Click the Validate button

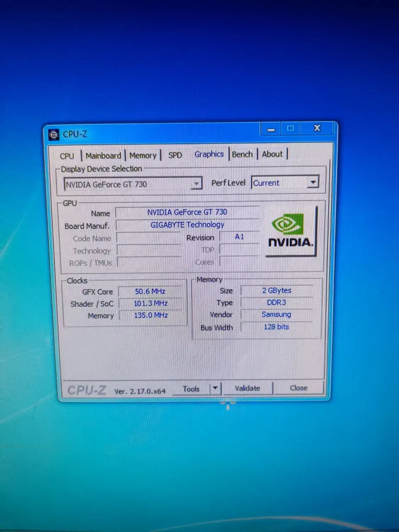pos(248,388)
